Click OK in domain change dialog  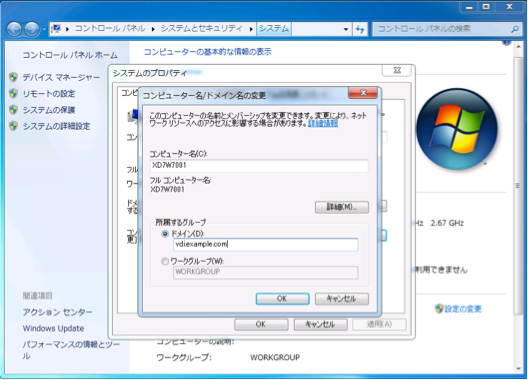tap(282, 298)
